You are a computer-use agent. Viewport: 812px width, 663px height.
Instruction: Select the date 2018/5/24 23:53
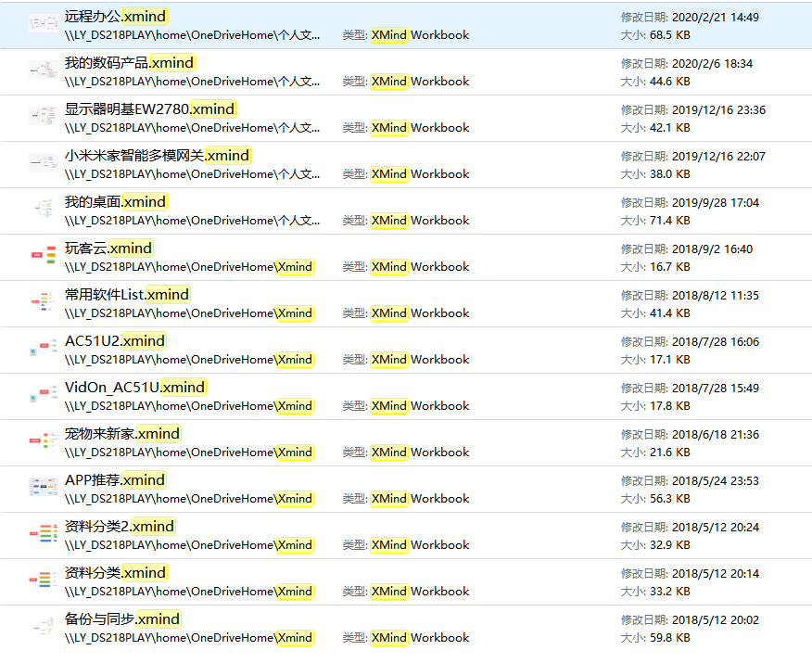click(x=716, y=480)
